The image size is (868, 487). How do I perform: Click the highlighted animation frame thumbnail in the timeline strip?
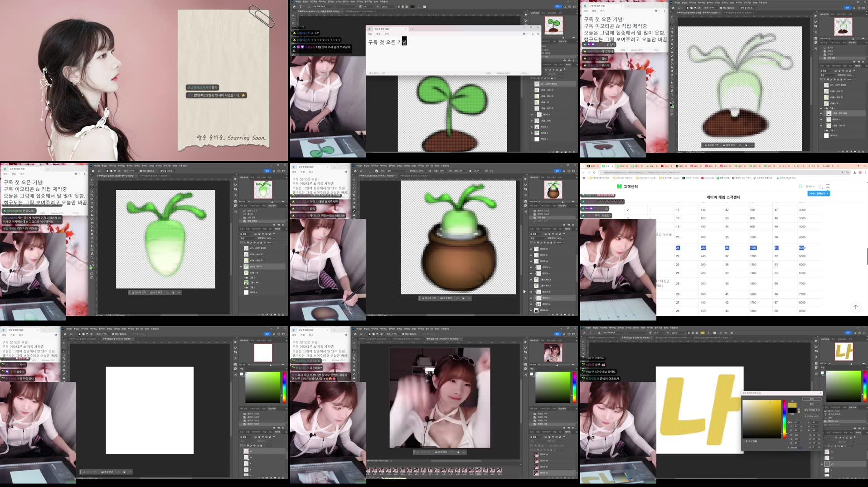pyautogui.click(x=478, y=471)
